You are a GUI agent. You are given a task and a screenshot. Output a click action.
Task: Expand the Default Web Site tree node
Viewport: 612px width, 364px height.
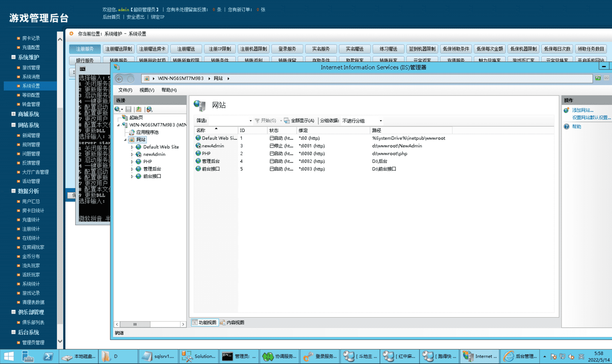[x=132, y=147]
